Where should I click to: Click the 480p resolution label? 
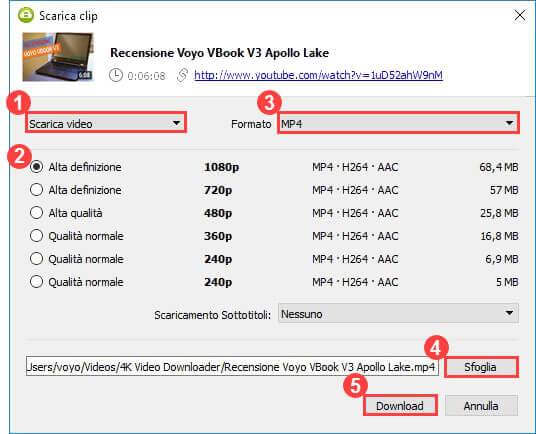coord(218,213)
